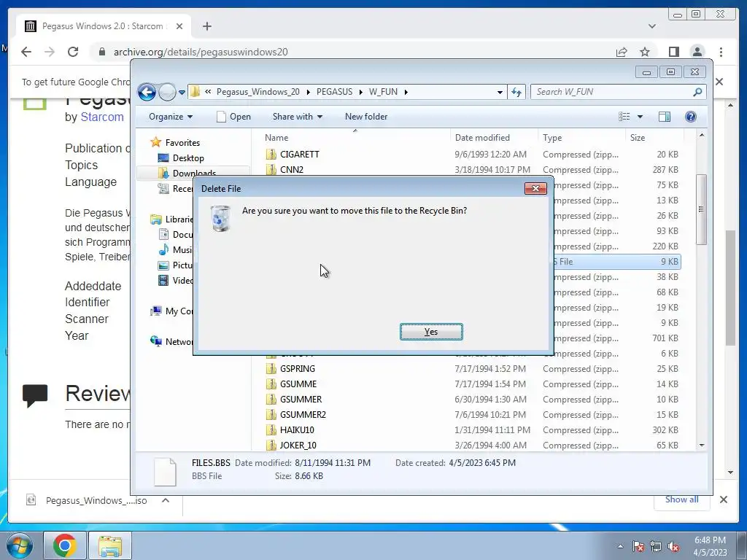Select the GSPRING zip file
Image resolution: width=747 pixels, height=560 pixels.
(298, 368)
